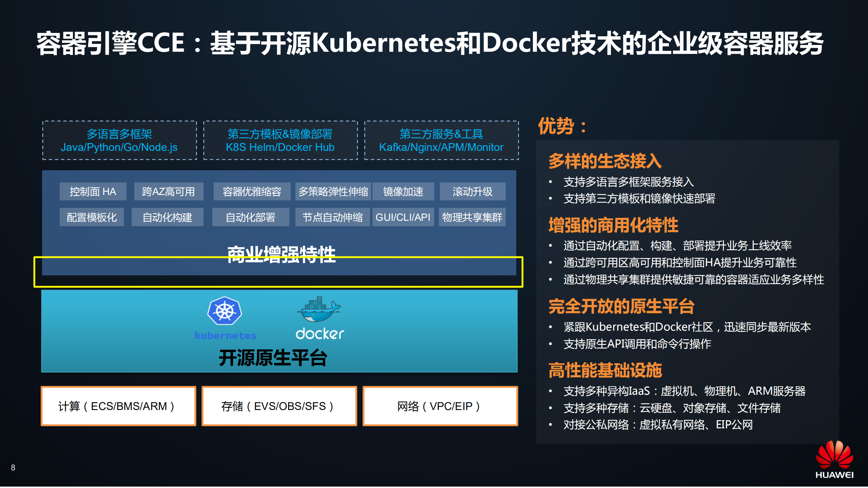Select the GUI/CLI/API feature tile
The width and height of the screenshot is (868, 488).
tap(403, 217)
